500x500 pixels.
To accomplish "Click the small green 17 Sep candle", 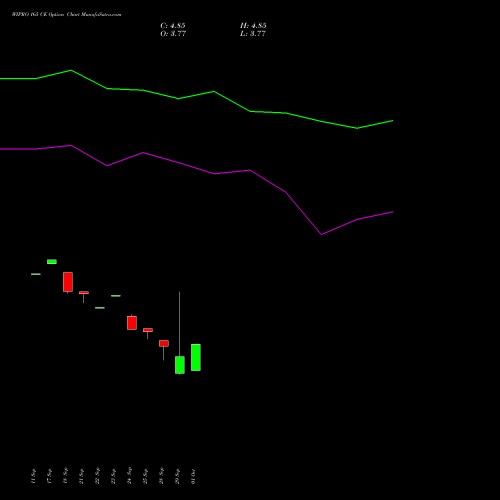I will click(x=52, y=262).
